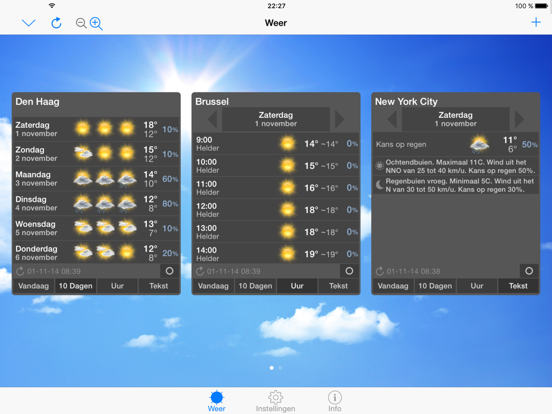Tap the circle button in Brussel widget

click(x=349, y=271)
